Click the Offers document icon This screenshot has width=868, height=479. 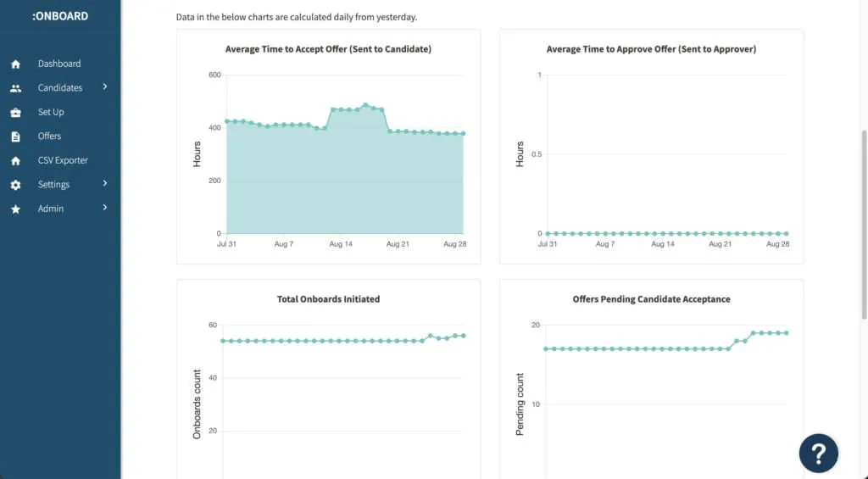[15, 136]
